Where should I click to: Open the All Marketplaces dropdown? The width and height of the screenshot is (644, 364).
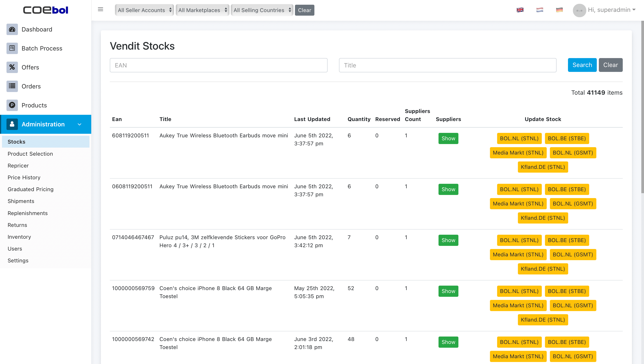click(x=202, y=10)
